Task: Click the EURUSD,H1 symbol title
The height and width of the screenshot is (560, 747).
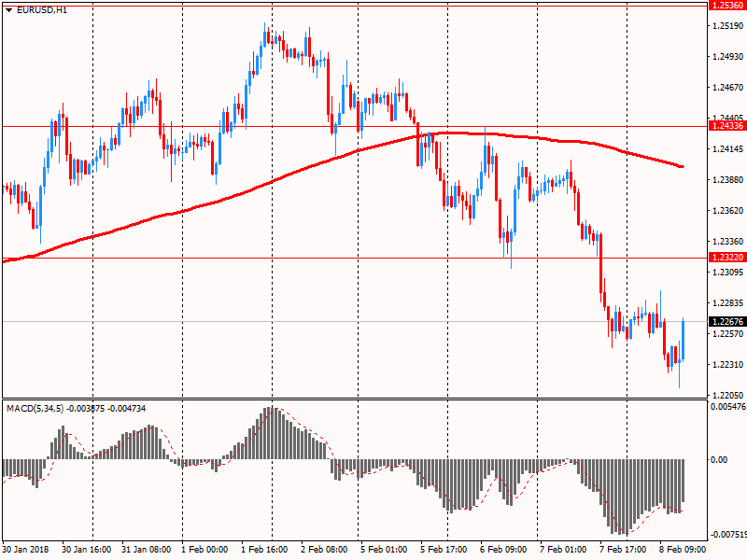Action: pyautogui.click(x=42, y=10)
